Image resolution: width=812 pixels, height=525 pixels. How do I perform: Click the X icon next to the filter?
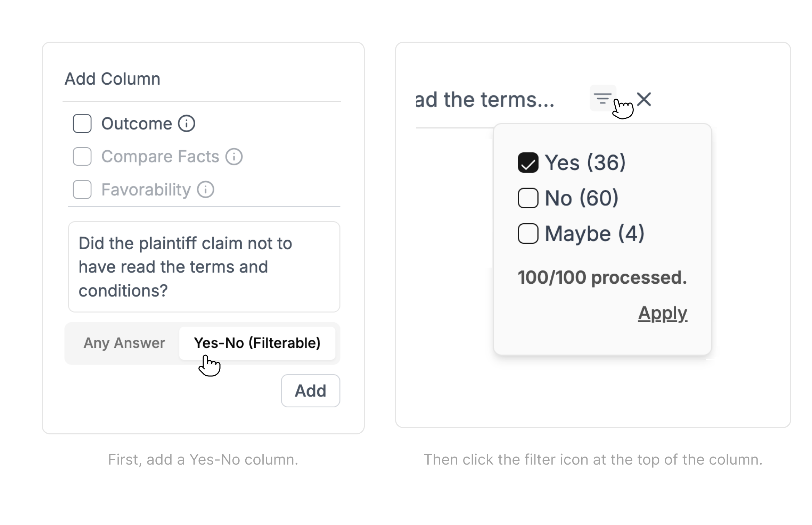point(644,99)
